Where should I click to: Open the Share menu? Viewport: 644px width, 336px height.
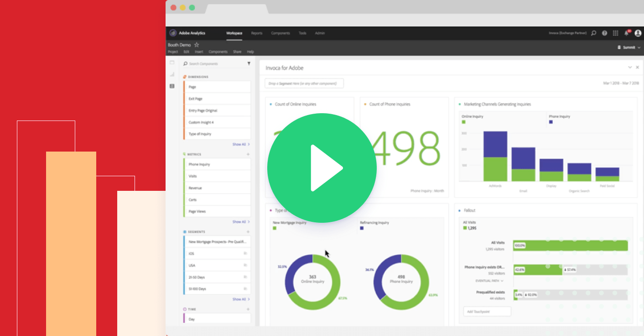pyautogui.click(x=237, y=52)
